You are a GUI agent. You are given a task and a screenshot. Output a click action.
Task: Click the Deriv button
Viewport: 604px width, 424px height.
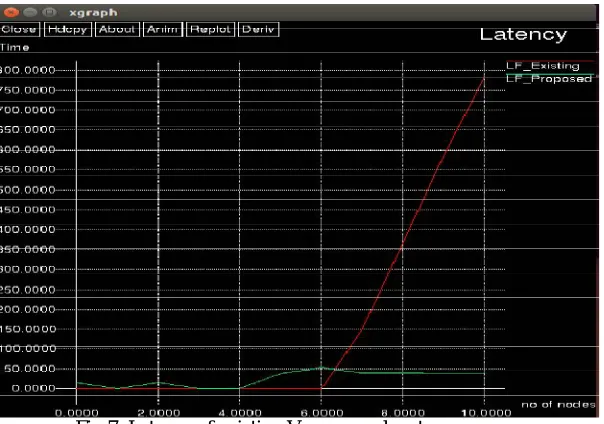click(258, 29)
